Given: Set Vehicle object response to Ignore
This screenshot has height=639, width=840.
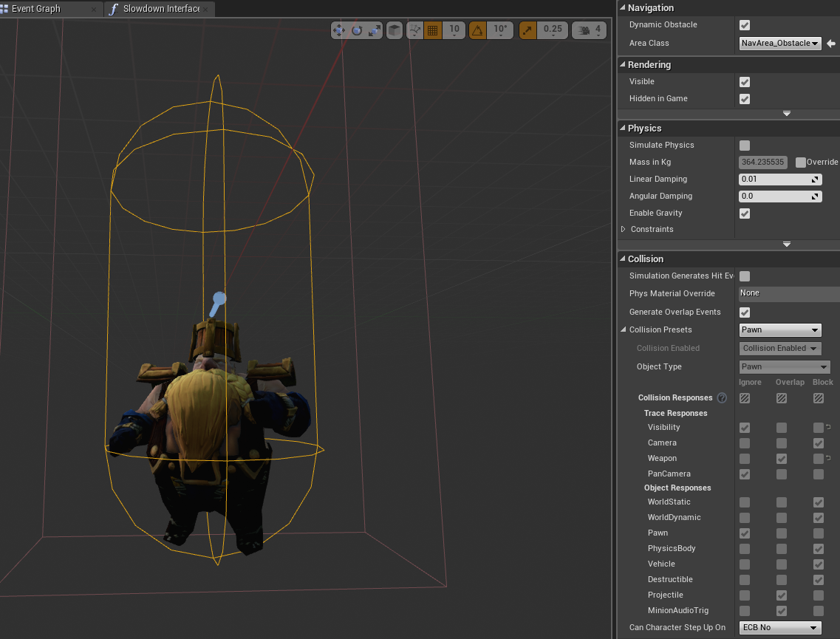Looking at the screenshot, I should (x=745, y=564).
